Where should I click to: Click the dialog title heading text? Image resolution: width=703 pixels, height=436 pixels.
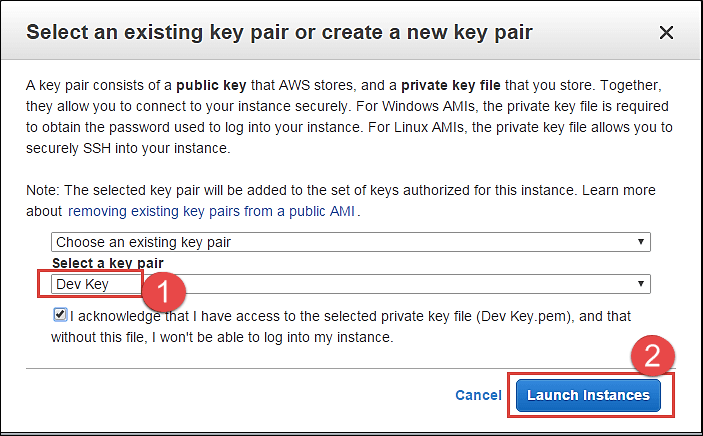(279, 33)
